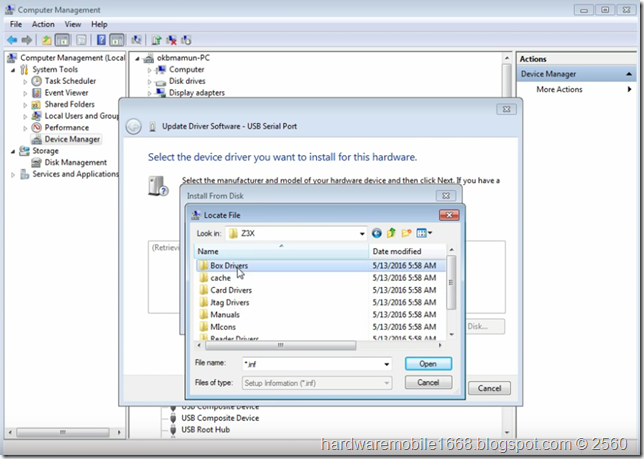This screenshot has height=459, width=644.
Task: Click the File name input field
Action: coord(313,364)
